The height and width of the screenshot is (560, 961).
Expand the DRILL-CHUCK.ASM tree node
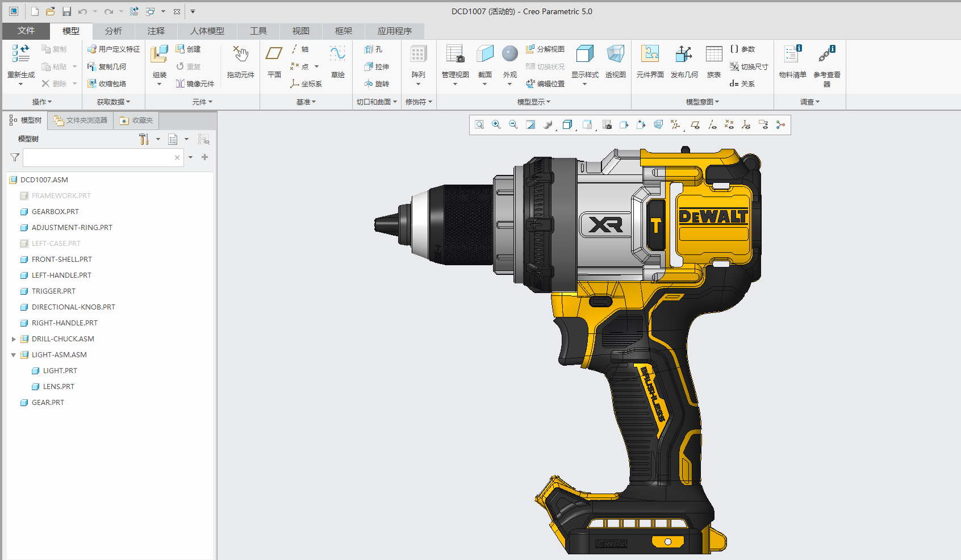[x=14, y=338]
